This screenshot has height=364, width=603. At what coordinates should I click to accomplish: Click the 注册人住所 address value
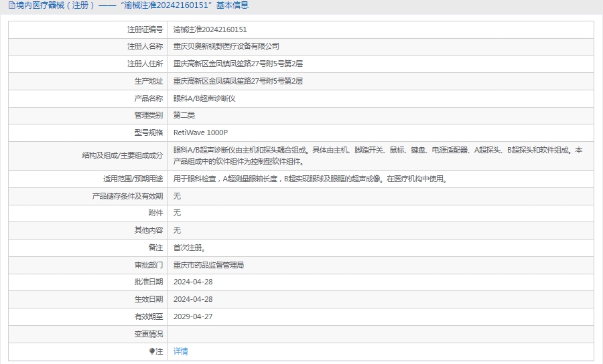(x=238, y=64)
